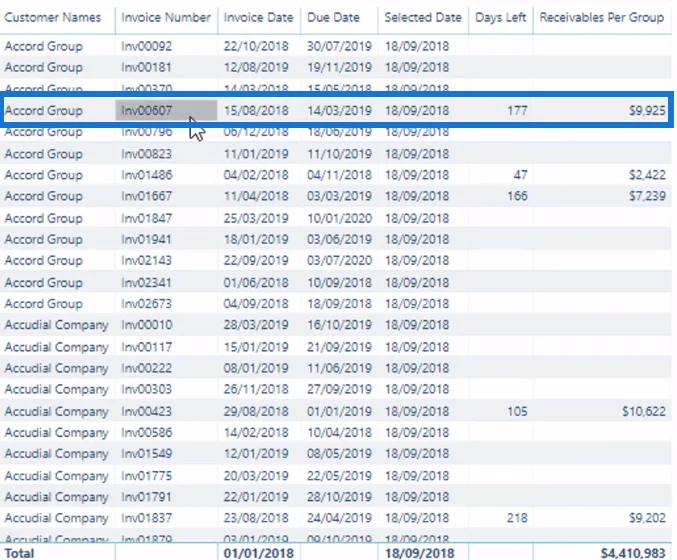Click due date 03/07/2020
The height and width of the screenshot is (560, 677).
tap(339, 260)
